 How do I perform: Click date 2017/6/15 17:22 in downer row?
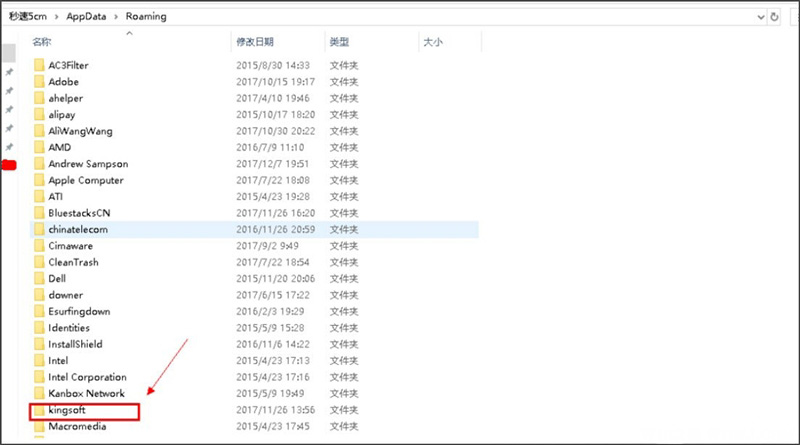click(x=273, y=295)
